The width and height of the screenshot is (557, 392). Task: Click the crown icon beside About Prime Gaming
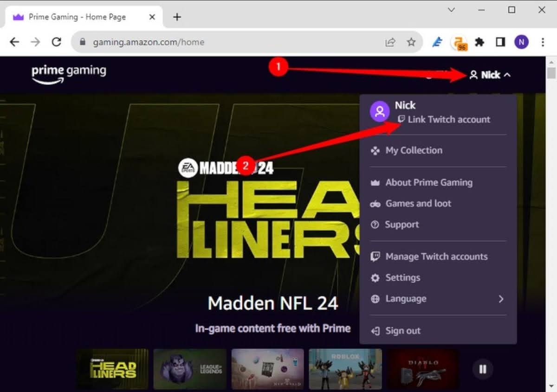375,183
